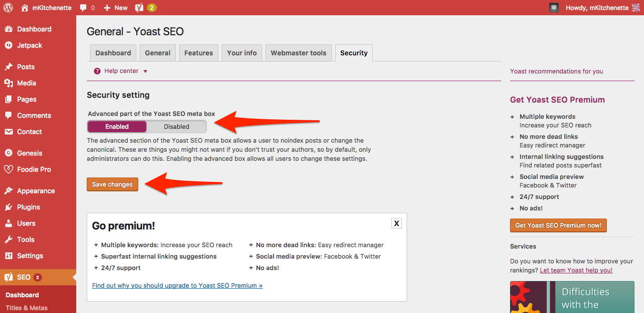Viewport: 644px width, 313px height.
Task: Expand the Help center dropdown
Action: 122,71
